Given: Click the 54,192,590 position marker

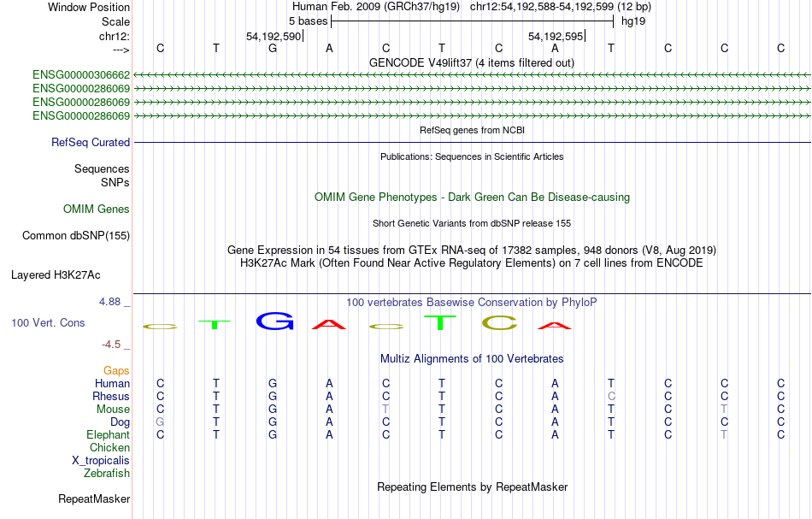Looking at the screenshot, I should click(x=274, y=36).
